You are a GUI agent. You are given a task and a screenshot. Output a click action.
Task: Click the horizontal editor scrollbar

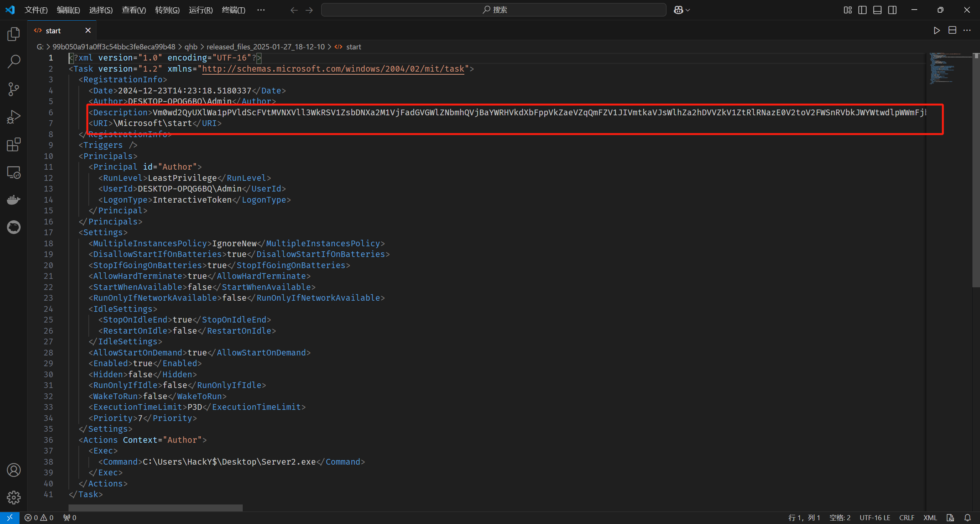pos(155,508)
